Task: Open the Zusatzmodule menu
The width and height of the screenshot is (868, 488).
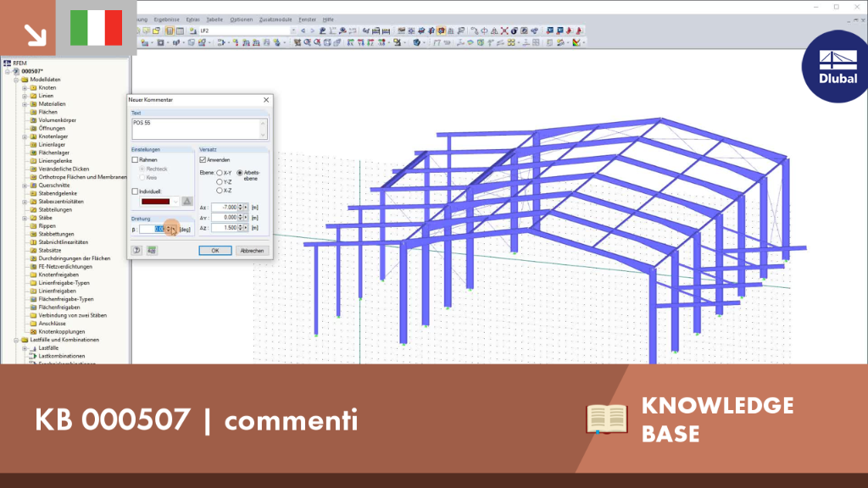Action: (x=275, y=19)
